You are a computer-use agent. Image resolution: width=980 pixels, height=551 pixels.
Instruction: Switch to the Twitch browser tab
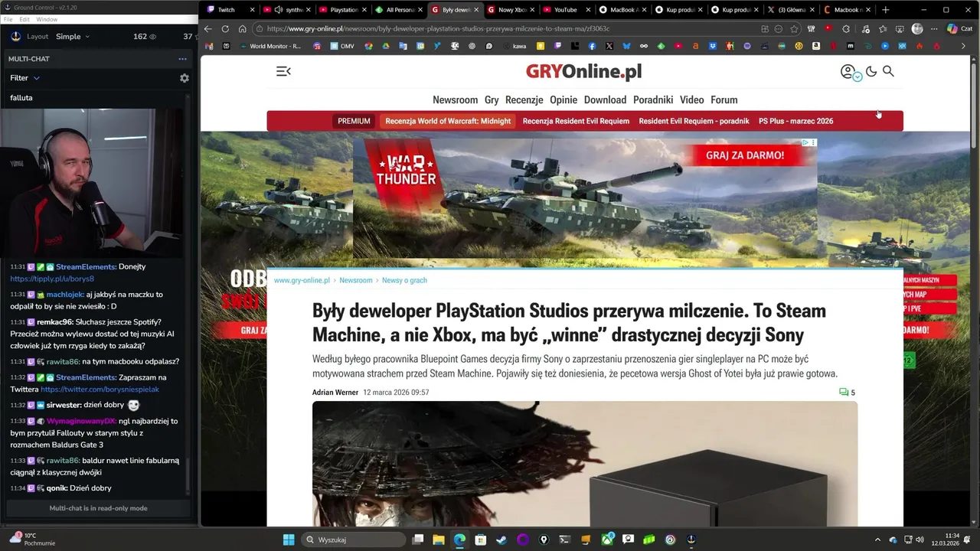[230, 10]
